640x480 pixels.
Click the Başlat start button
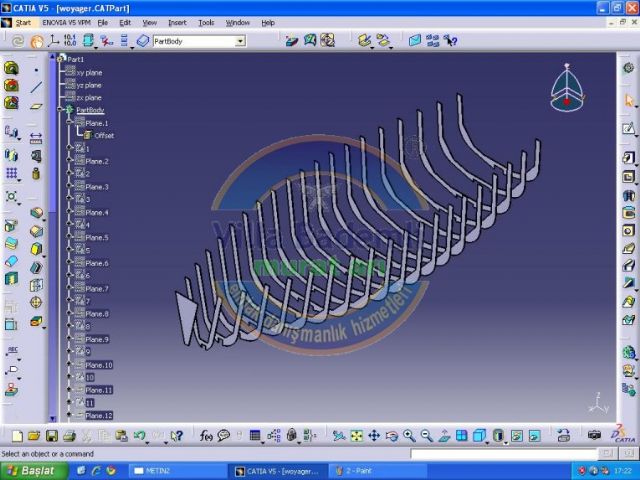point(33,470)
